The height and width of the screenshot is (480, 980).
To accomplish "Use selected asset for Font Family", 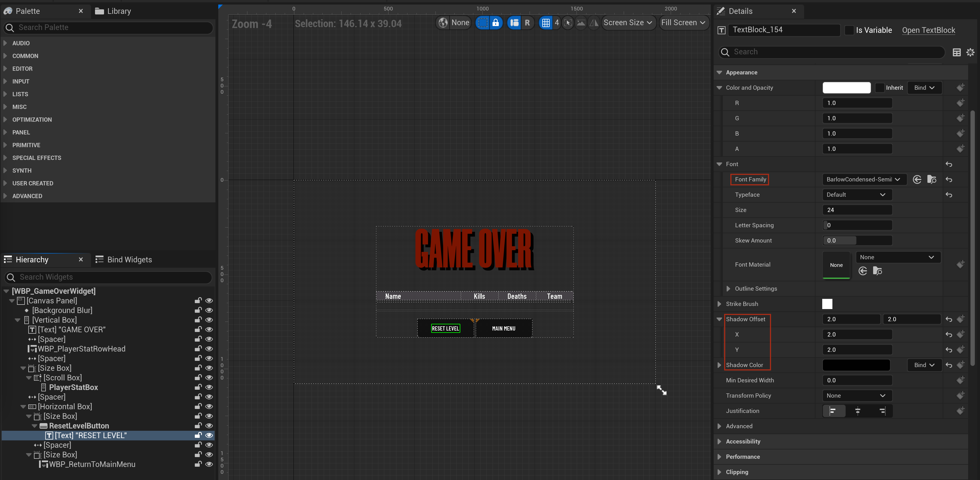I will [917, 179].
